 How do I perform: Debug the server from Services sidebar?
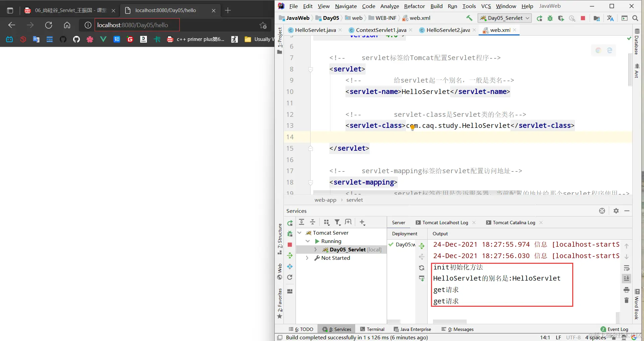[290, 234]
